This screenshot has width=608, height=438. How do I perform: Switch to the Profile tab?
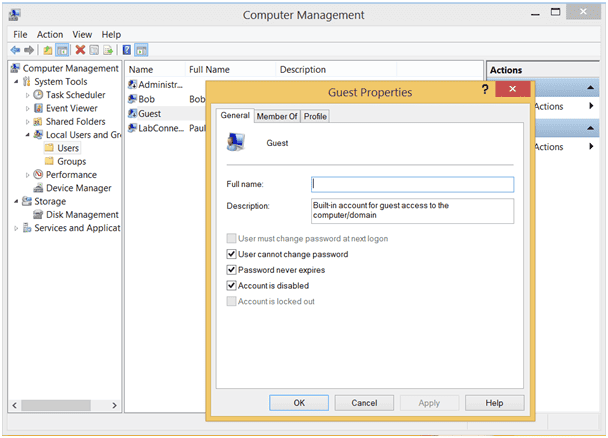pos(315,116)
